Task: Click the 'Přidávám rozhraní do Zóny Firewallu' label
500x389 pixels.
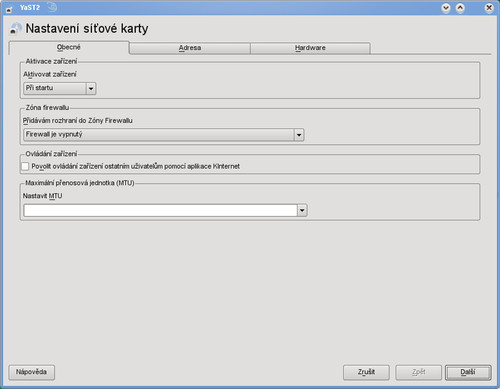Action: (x=78, y=121)
